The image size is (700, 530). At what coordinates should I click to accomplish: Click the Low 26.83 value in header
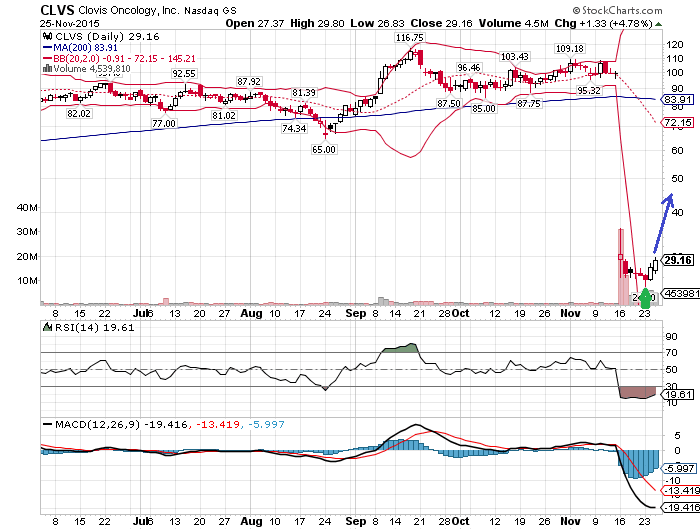tap(377, 23)
